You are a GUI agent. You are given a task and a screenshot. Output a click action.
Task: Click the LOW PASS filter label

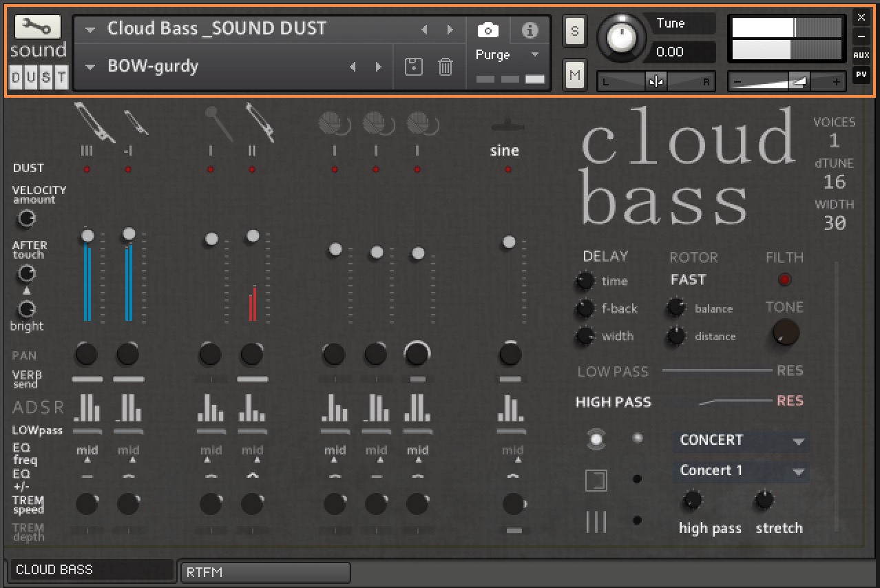pos(613,372)
